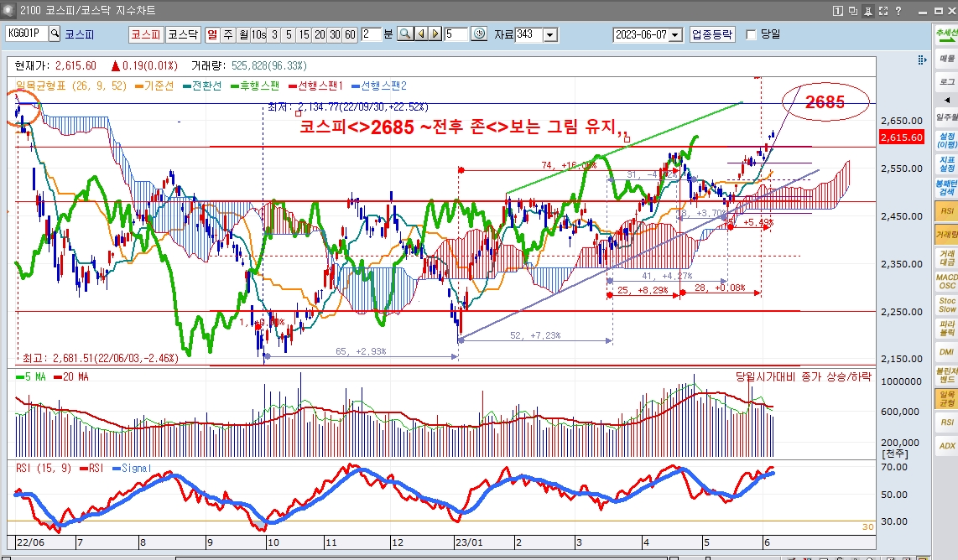This screenshot has width=958, height=560.
Task: Switch to the 코스닥 index tab
Action: [x=182, y=34]
